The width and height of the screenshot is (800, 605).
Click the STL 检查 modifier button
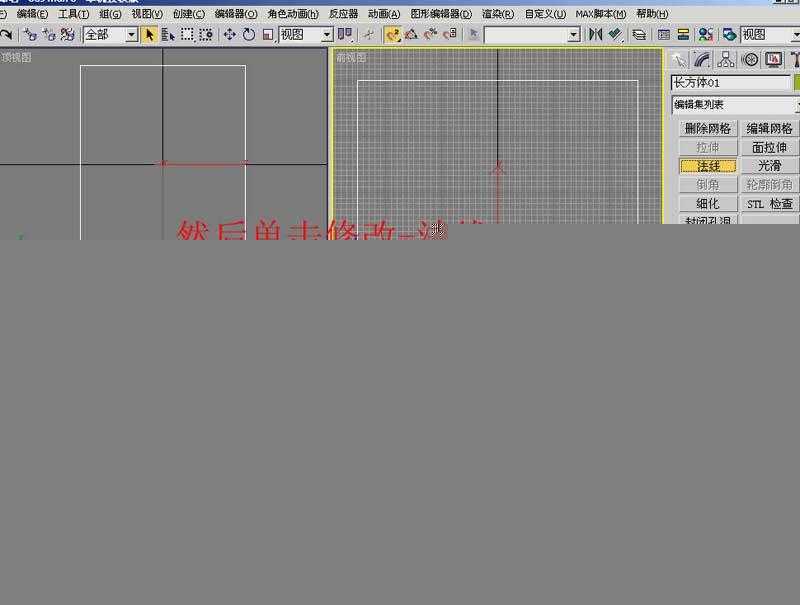(x=769, y=204)
